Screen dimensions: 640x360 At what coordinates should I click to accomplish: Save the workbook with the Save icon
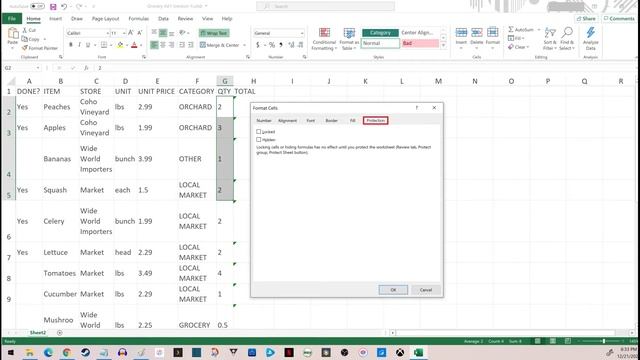[x=53, y=7]
